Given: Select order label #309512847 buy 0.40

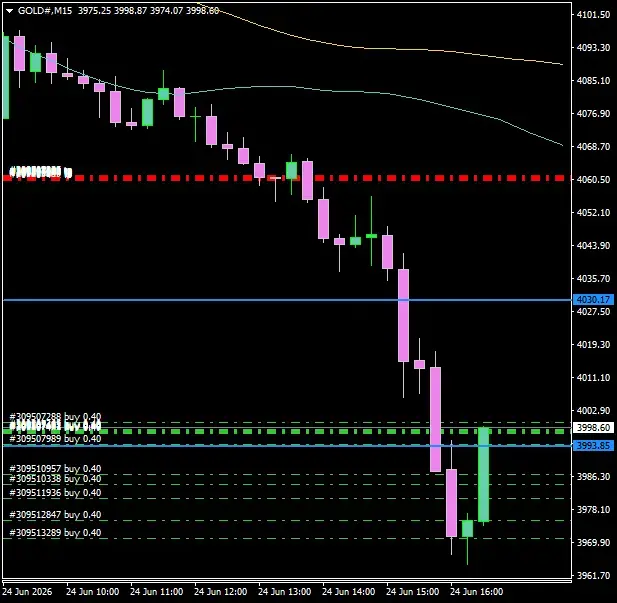Looking at the screenshot, I should coord(55,514).
